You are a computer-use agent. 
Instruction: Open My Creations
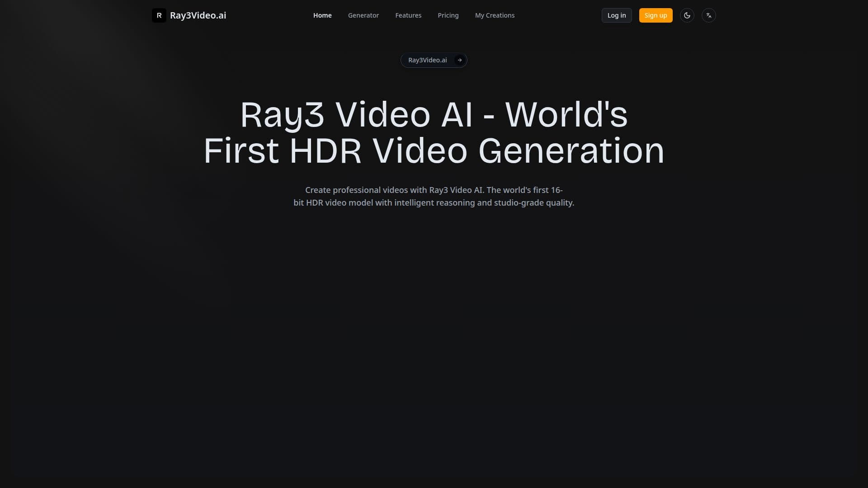point(495,15)
